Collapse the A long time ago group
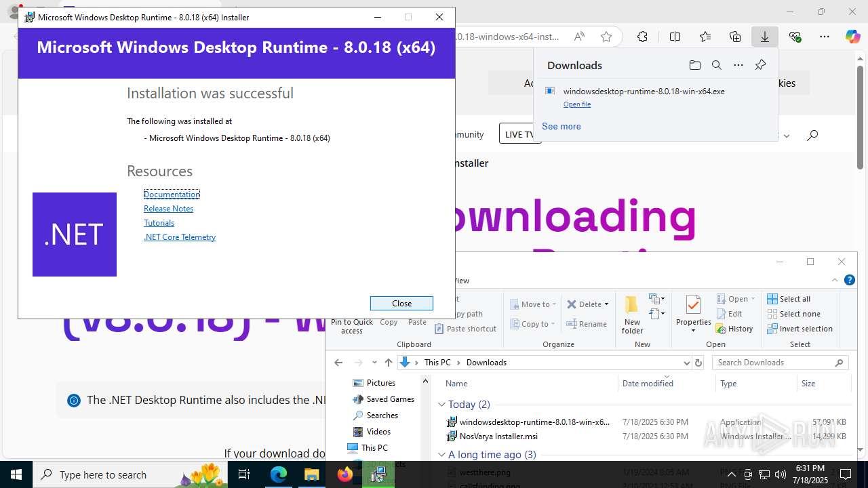Screen dimensions: 868x488 click(442, 455)
